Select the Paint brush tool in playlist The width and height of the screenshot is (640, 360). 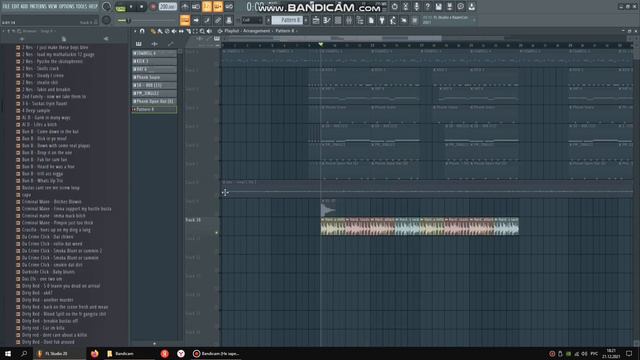tap(160, 31)
